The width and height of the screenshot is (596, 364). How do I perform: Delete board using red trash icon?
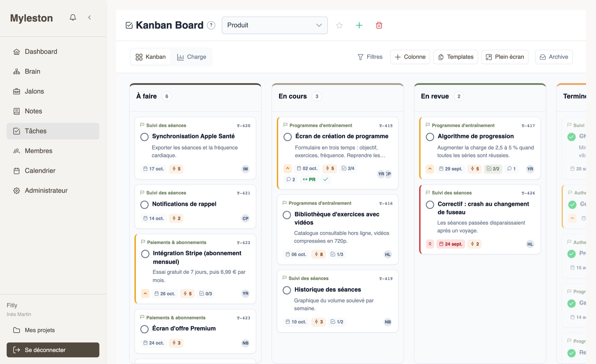379,25
